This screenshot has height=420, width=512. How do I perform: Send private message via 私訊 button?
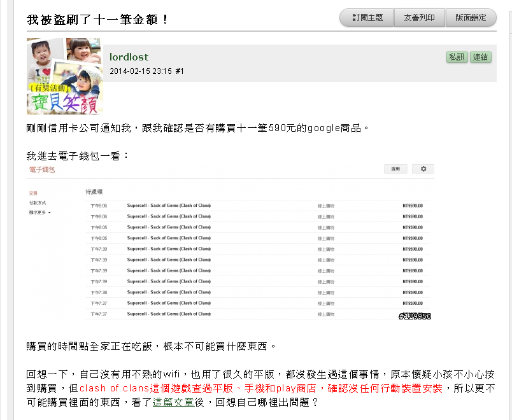pos(457,57)
